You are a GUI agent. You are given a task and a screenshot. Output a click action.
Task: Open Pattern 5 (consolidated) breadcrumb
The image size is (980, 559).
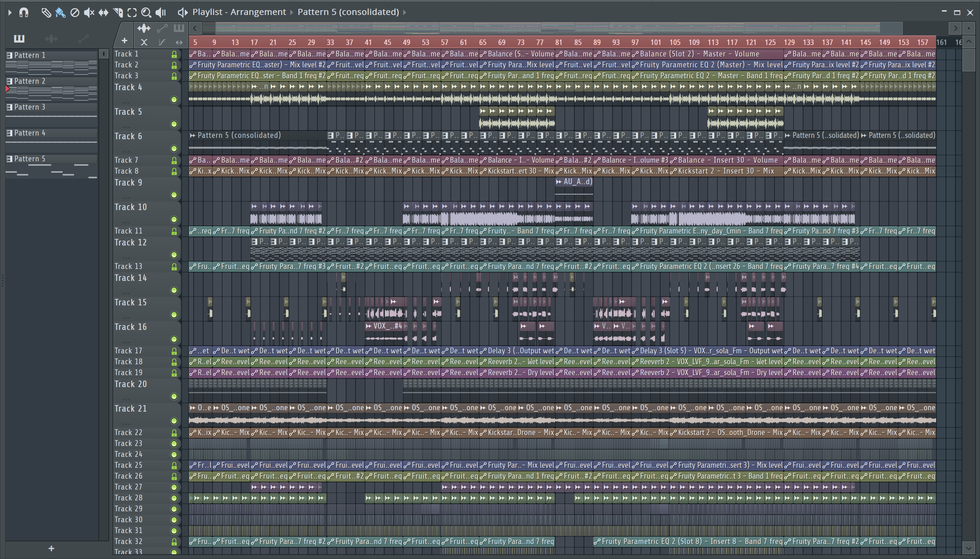[x=348, y=12]
